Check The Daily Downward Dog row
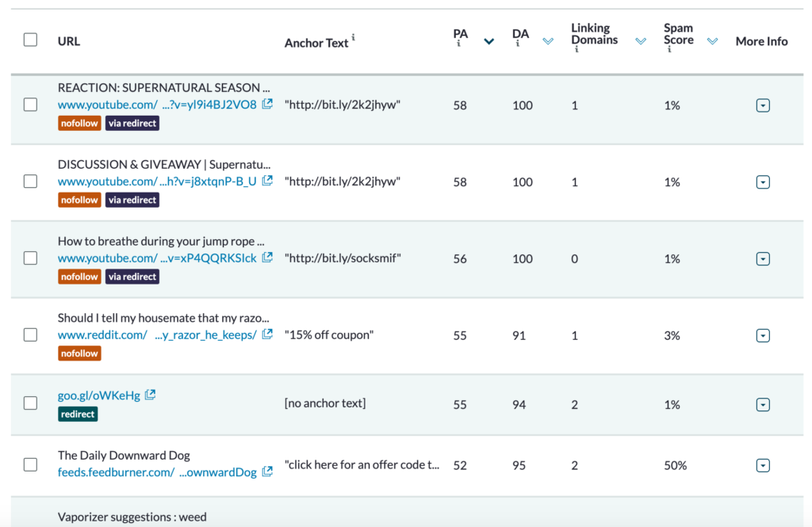The height and width of the screenshot is (527, 812). pos(31,464)
